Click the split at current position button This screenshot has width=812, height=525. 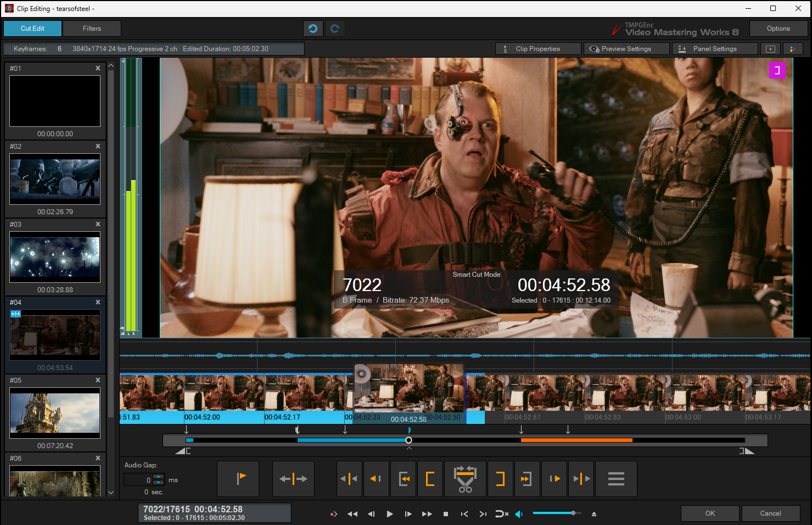tap(293, 479)
